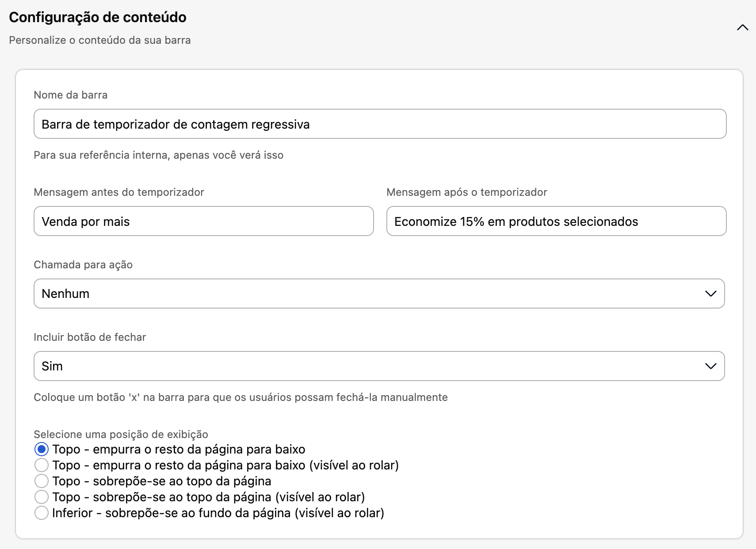Click the chevron icon on the Chamada para ação selector

pyautogui.click(x=710, y=293)
